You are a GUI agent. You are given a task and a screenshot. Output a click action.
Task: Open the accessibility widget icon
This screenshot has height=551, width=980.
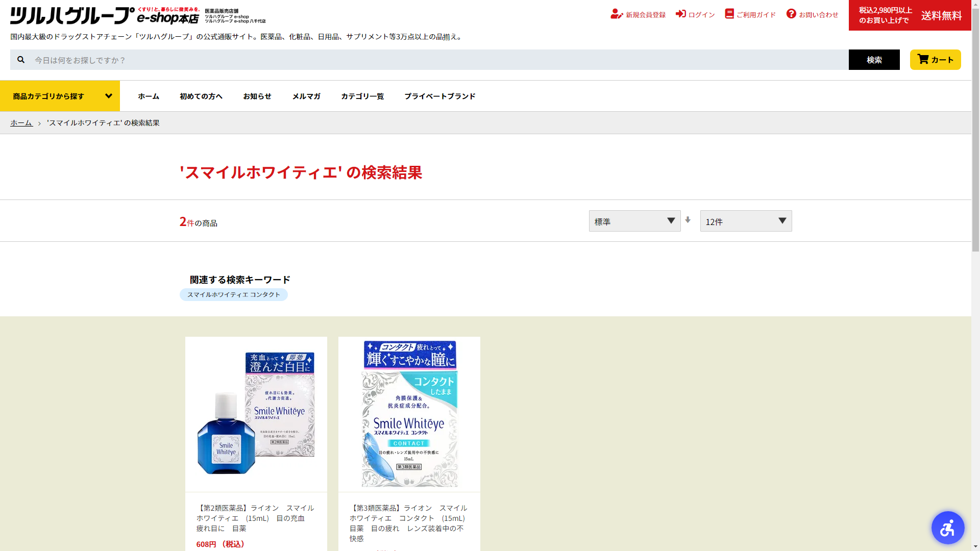[x=947, y=528]
